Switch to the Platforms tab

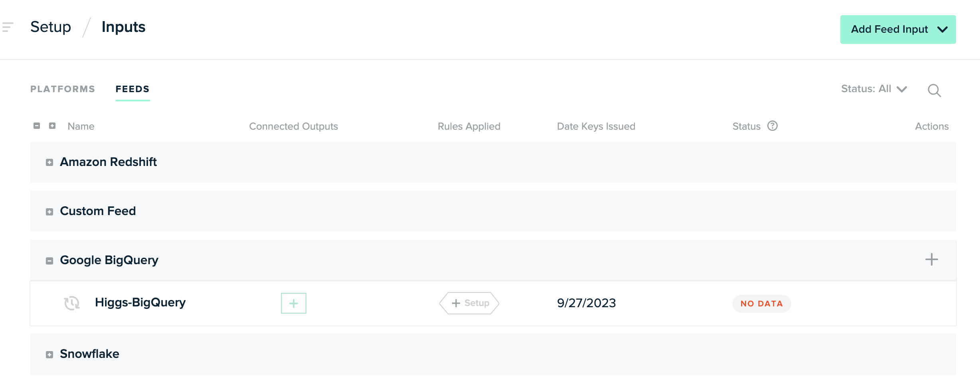[63, 89]
